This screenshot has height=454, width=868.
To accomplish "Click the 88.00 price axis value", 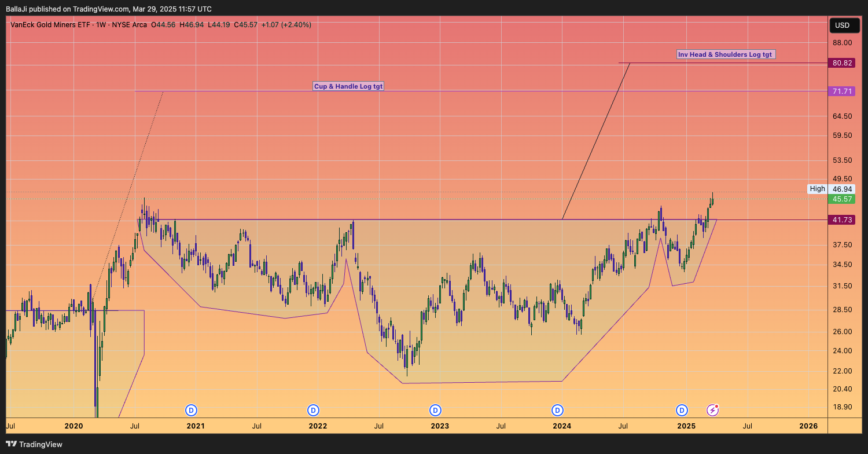I will [843, 43].
